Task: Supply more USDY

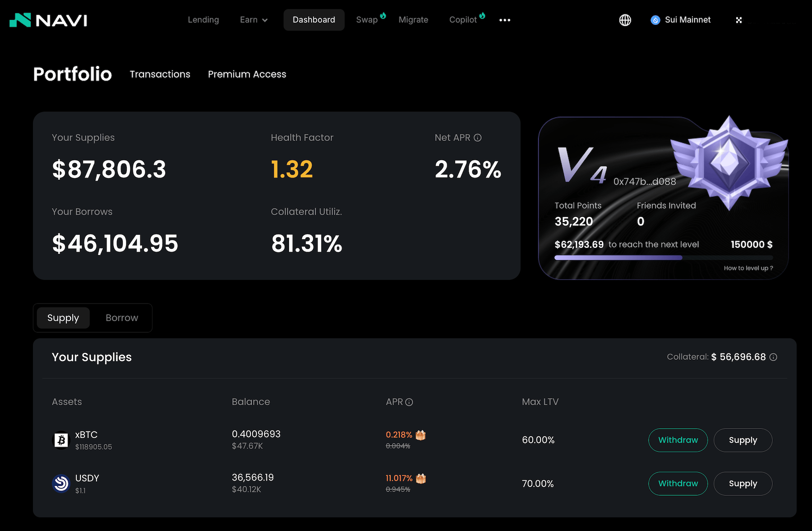Action: pos(743,484)
